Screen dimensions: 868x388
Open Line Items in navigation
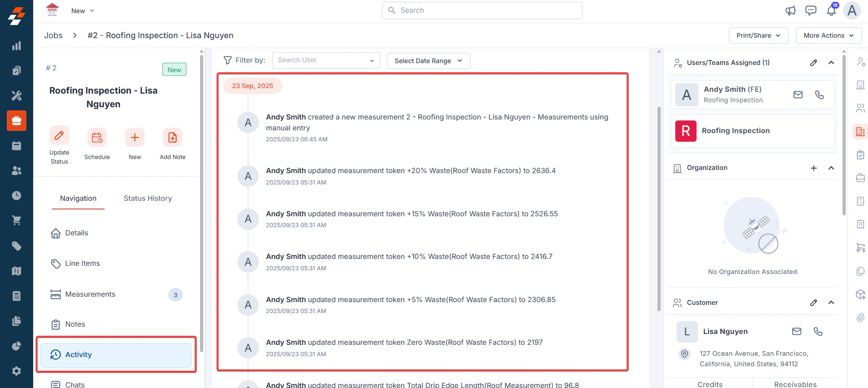pos(116,264)
